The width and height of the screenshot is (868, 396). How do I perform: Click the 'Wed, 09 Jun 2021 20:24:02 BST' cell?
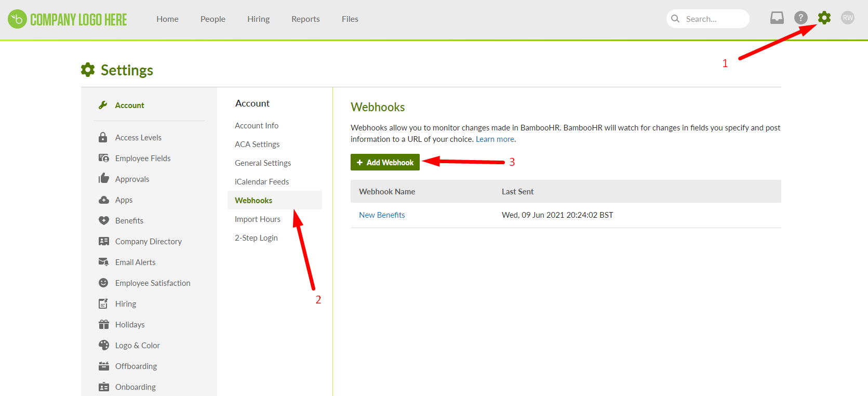pos(557,215)
